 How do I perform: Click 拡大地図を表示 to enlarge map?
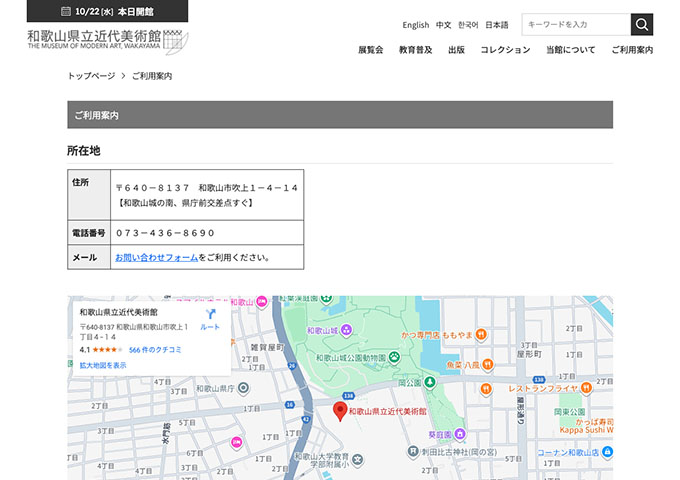[x=103, y=365]
